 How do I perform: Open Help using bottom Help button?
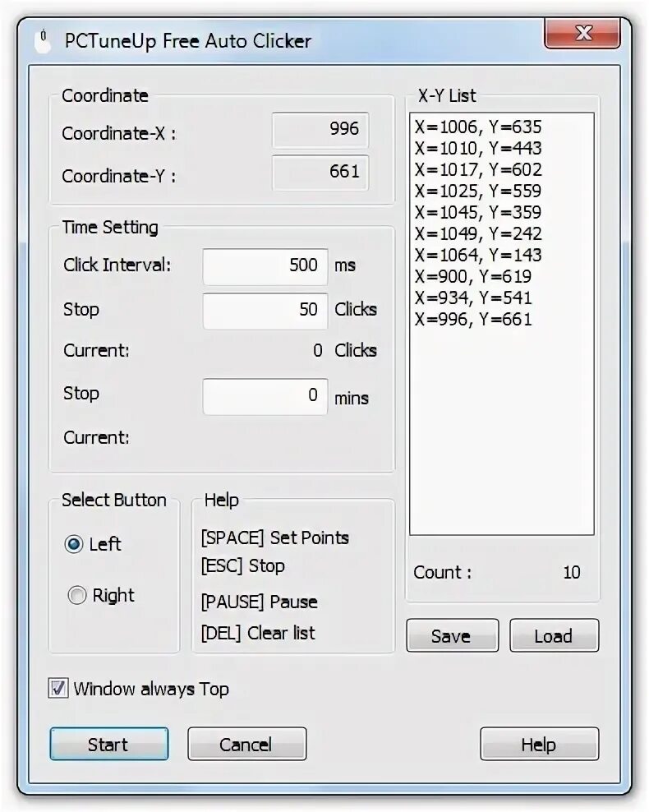coord(539,744)
